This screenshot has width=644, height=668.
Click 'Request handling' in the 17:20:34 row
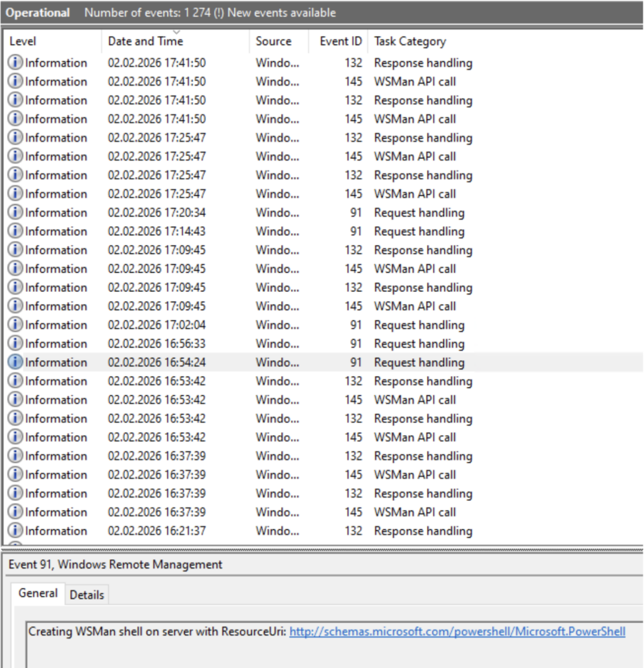pyautogui.click(x=419, y=212)
